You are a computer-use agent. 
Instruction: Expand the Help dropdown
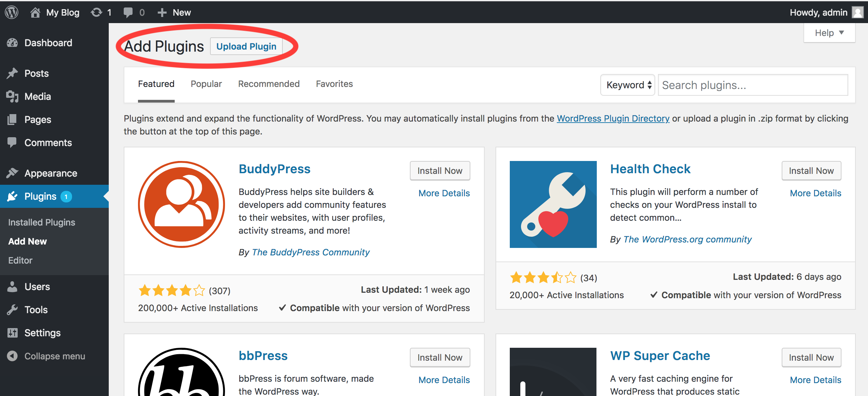(829, 33)
